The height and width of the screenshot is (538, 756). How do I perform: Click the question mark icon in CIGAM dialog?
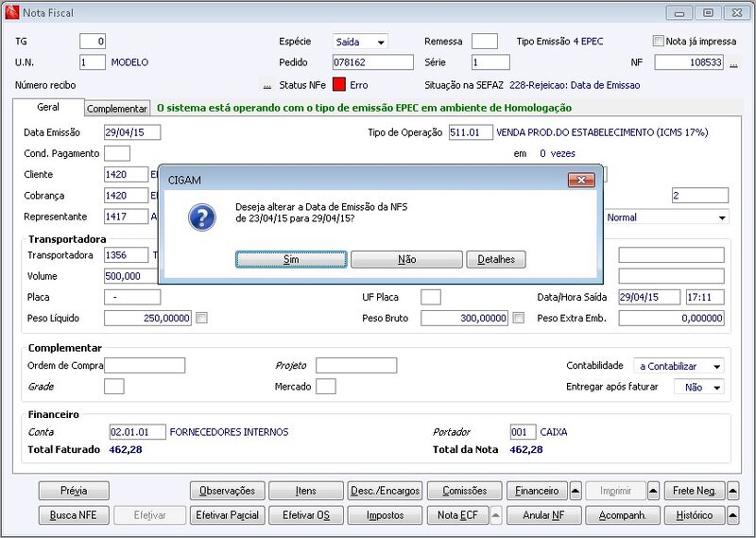click(202, 217)
